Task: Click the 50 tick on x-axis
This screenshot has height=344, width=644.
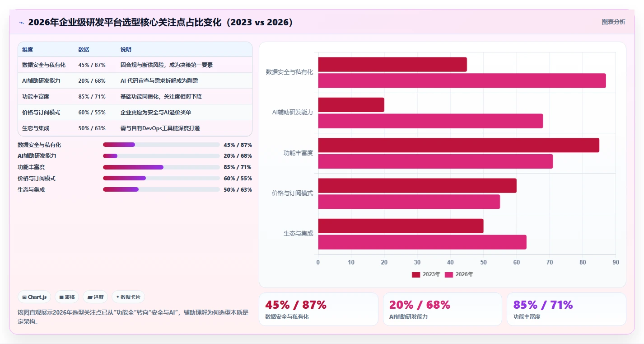Action: [483, 262]
